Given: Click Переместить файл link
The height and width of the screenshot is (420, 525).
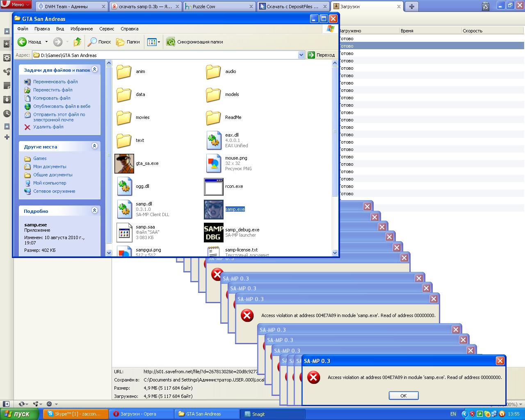Looking at the screenshot, I should pyautogui.click(x=53, y=90).
